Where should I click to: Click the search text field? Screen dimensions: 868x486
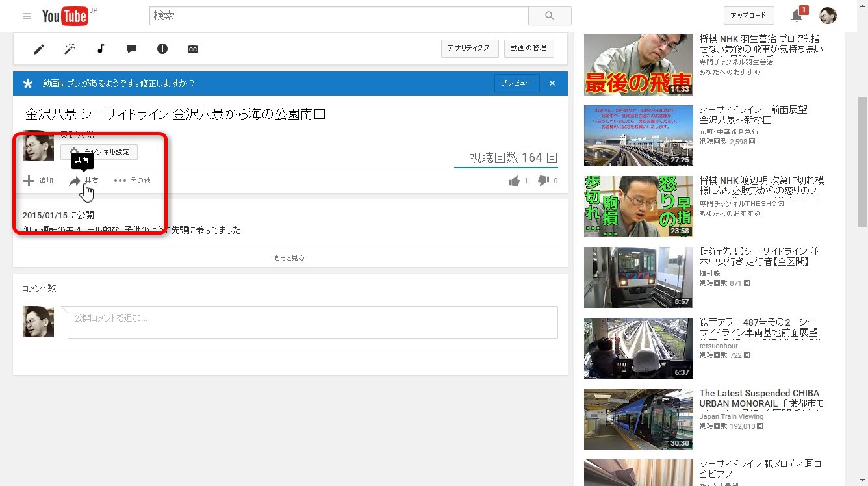pos(339,16)
